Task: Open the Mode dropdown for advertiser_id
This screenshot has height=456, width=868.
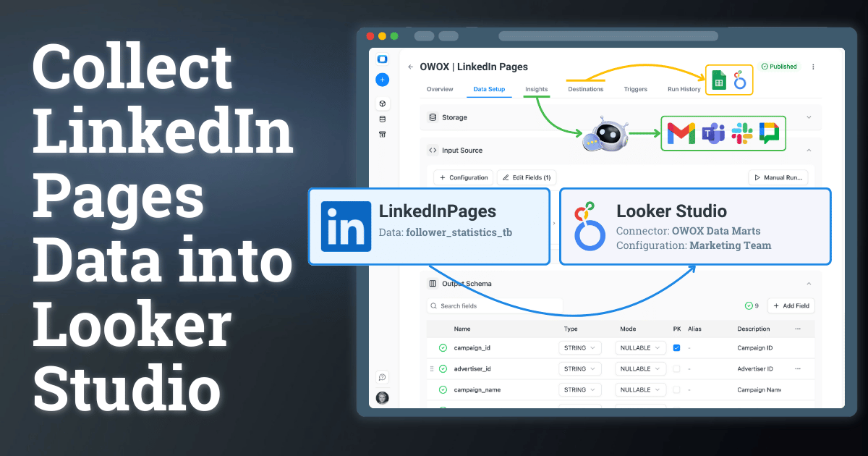Action: click(640, 369)
